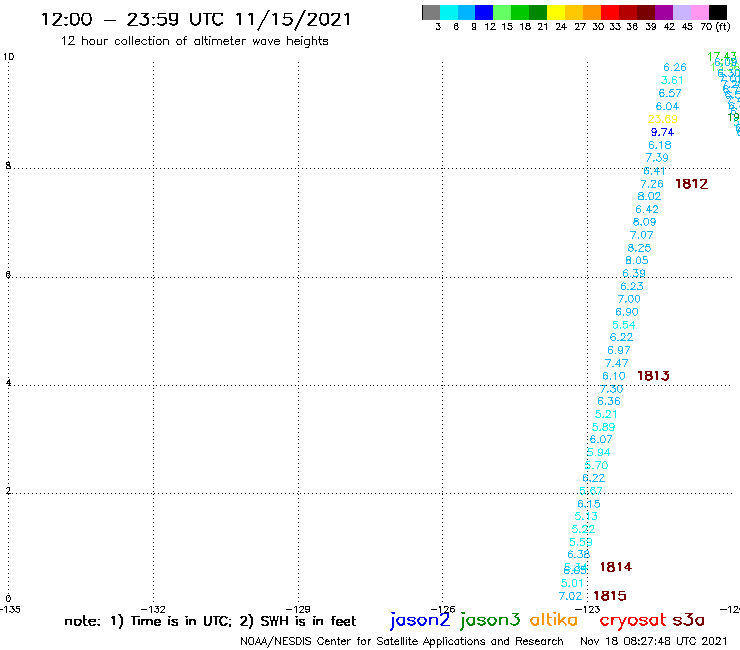Click the 6.57 wave height value
The width and height of the screenshot is (740, 650).
670,93
